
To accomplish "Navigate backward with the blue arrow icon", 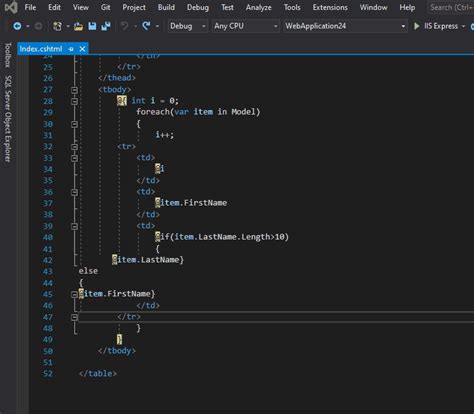I will tap(17, 26).
